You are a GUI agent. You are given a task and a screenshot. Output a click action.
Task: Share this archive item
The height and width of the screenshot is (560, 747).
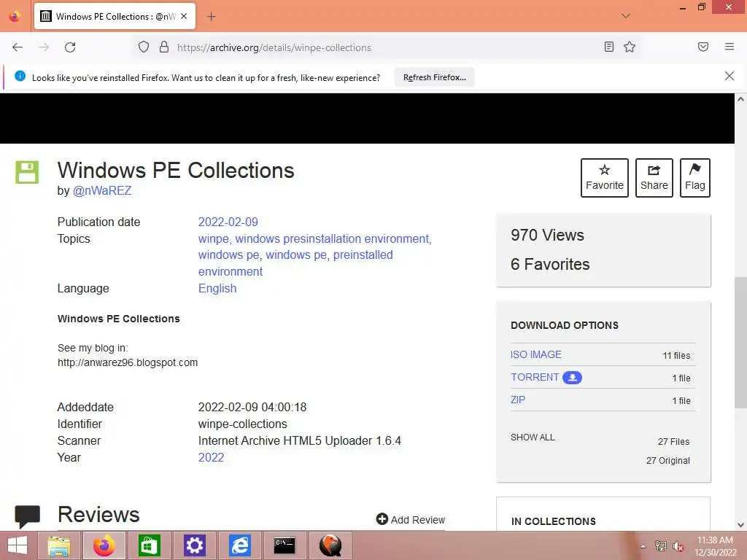(654, 178)
